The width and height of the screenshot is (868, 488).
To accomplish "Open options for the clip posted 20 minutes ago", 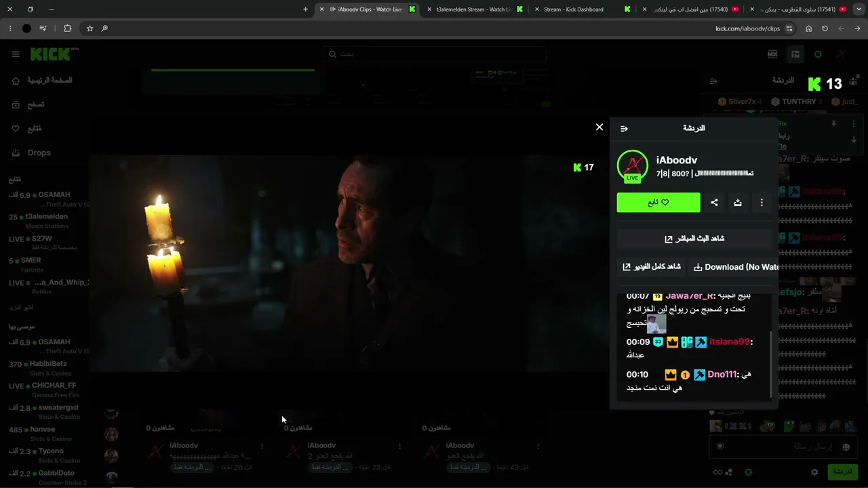I will [x=262, y=447].
